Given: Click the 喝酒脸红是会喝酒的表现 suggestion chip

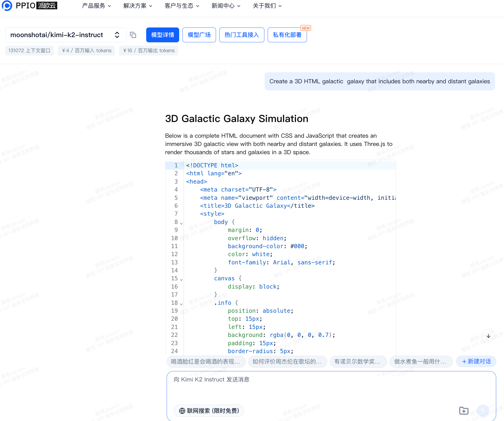Looking at the screenshot, I should pos(205,361).
